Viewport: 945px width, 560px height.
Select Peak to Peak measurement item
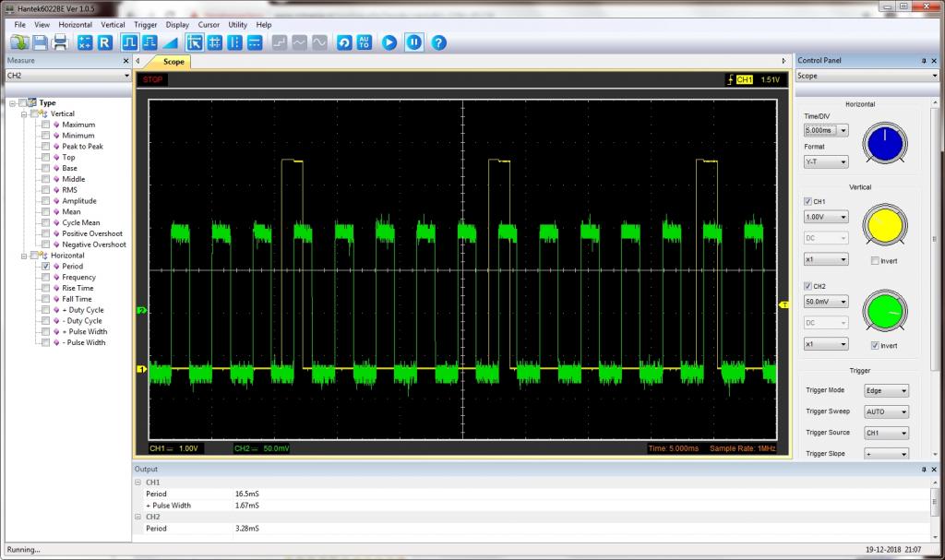coord(82,147)
